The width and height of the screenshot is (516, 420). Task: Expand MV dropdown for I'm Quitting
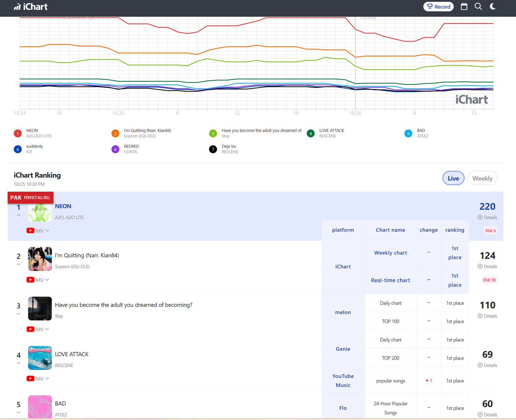coord(42,280)
